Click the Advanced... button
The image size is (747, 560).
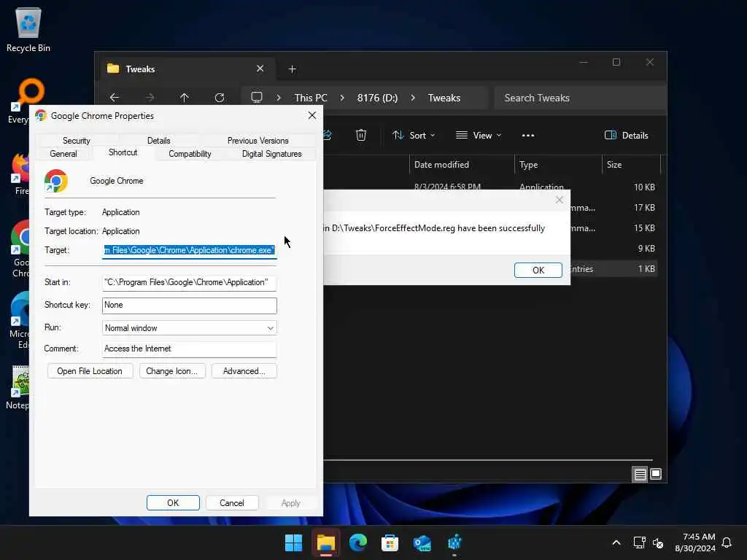tap(244, 371)
